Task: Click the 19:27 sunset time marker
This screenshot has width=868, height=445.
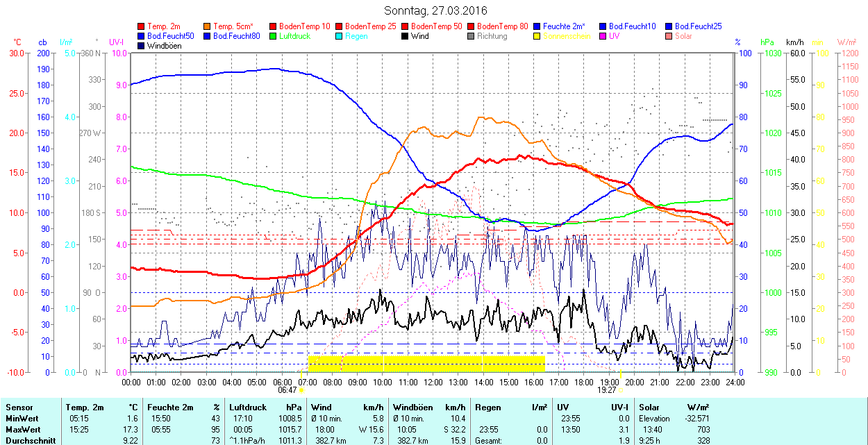Action: pyautogui.click(x=606, y=390)
